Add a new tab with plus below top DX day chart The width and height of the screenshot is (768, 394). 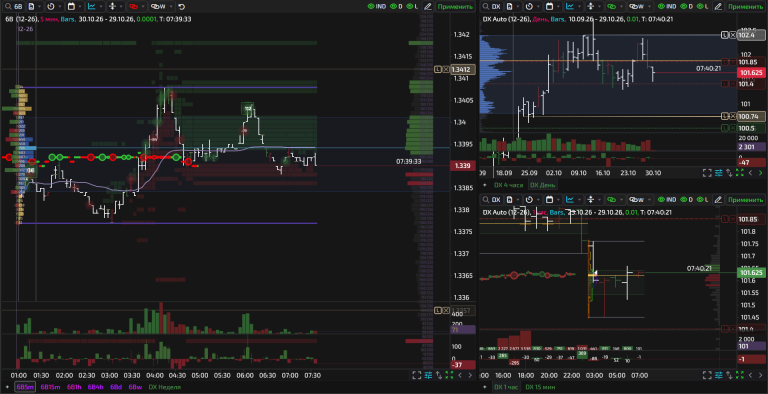(485, 185)
